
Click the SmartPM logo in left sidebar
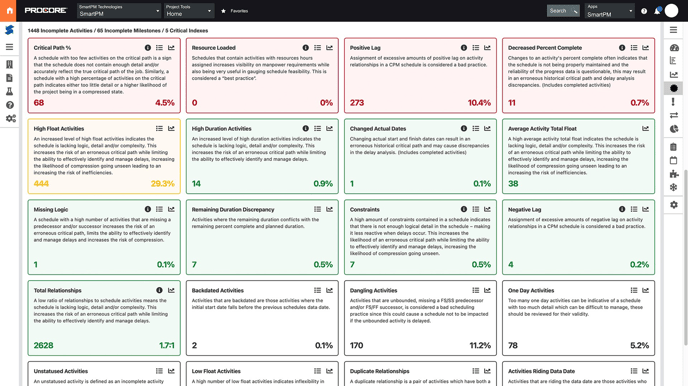(x=9, y=30)
